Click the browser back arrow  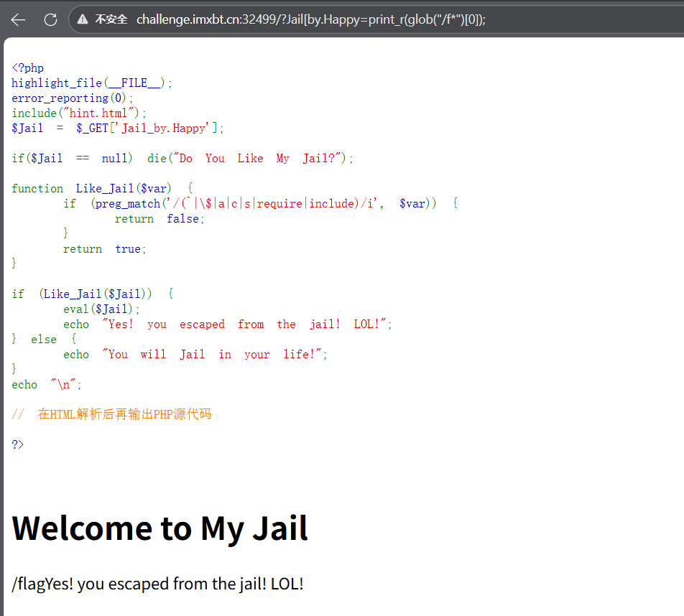19,19
